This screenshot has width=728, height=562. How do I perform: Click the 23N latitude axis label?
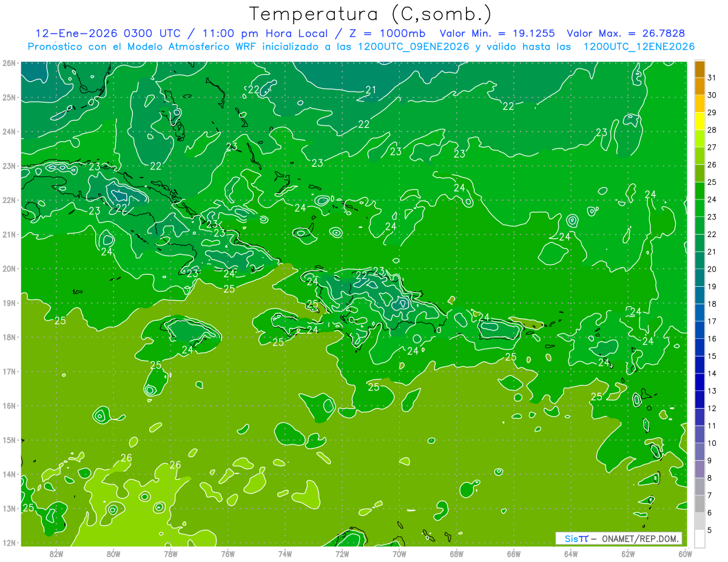(x=8, y=166)
